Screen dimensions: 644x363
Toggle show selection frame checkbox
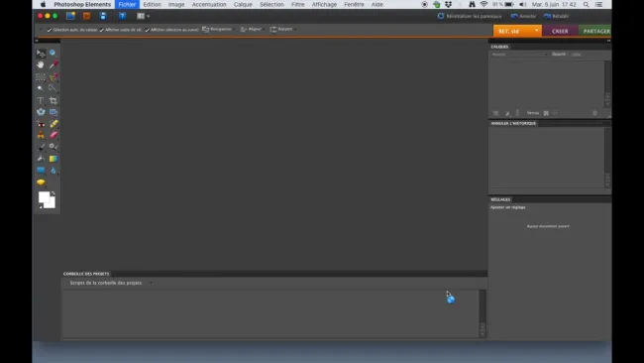point(102,30)
